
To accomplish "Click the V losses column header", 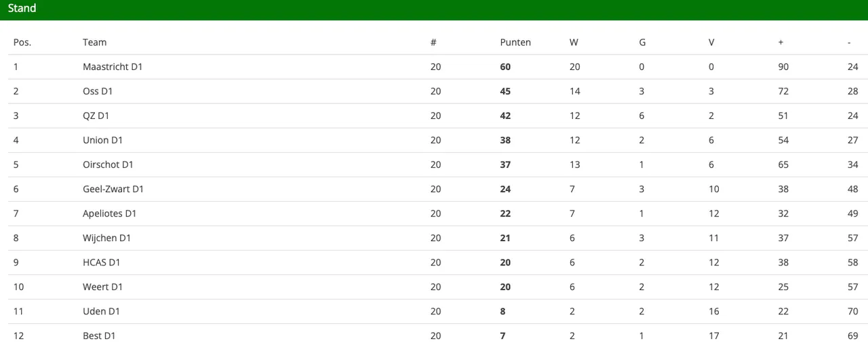I will (x=711, y=42).
